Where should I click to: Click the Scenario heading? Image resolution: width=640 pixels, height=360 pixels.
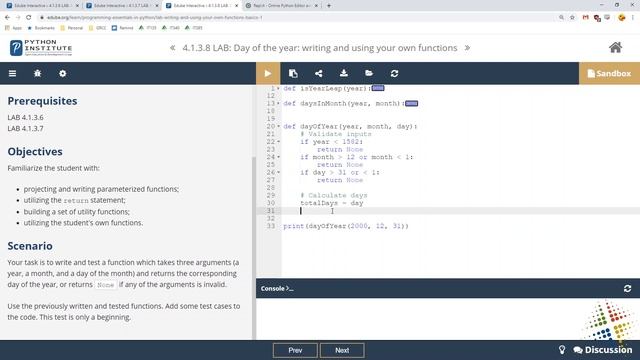(30, 246)
